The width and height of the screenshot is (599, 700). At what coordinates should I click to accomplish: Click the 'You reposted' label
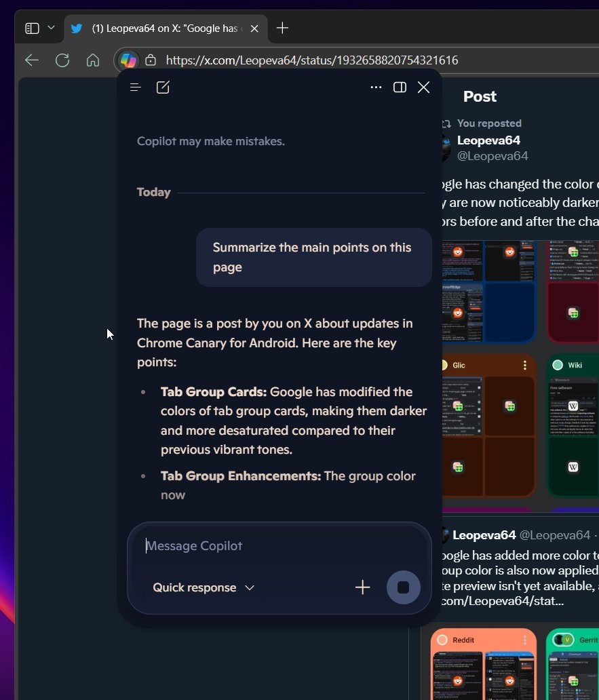[489, 123]
